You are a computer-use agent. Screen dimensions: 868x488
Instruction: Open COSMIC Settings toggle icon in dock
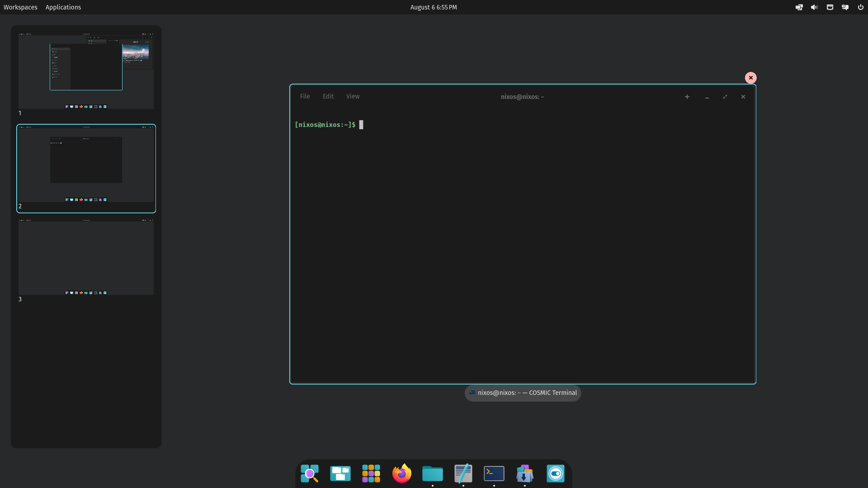tap(556, 474)
